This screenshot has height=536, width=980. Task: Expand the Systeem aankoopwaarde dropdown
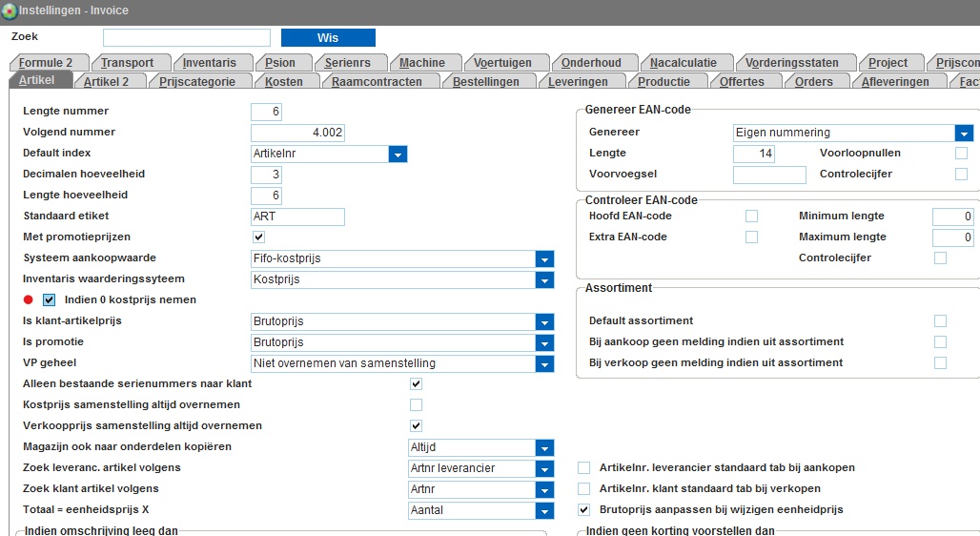(x=544, y=259)
